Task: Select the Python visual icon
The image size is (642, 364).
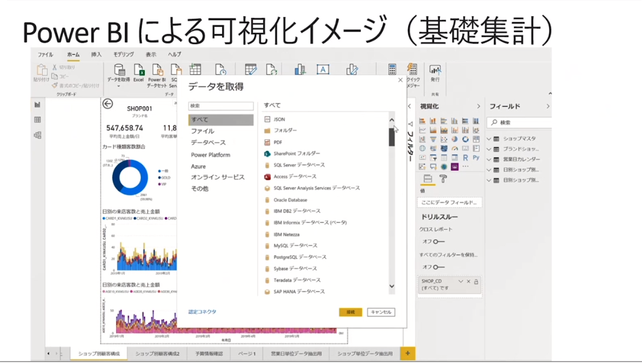Action: tap(476, 158)
